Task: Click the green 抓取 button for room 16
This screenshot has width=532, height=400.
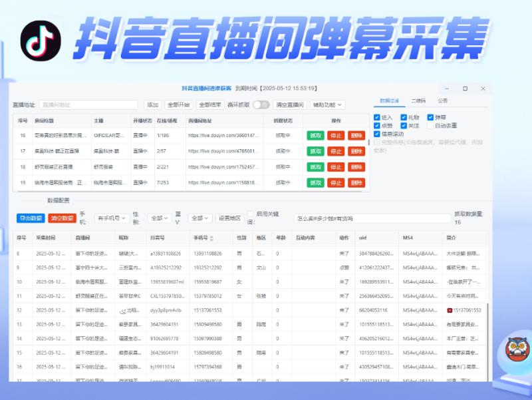Action: 315,135
